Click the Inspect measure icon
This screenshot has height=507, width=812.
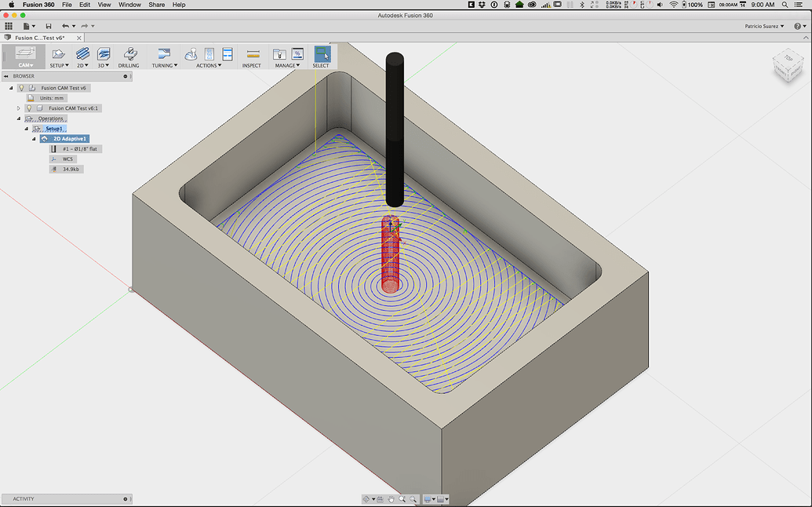[x=253, y=54]
